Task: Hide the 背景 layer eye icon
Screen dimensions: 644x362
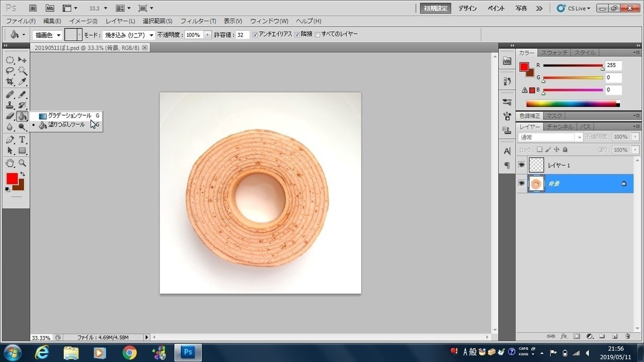Action: tap(521, 183)
